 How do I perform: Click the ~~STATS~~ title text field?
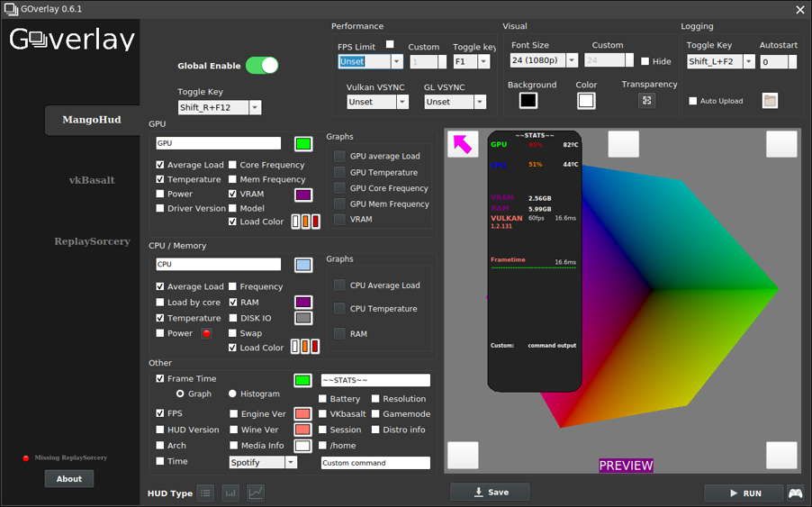tap(375, 380)
